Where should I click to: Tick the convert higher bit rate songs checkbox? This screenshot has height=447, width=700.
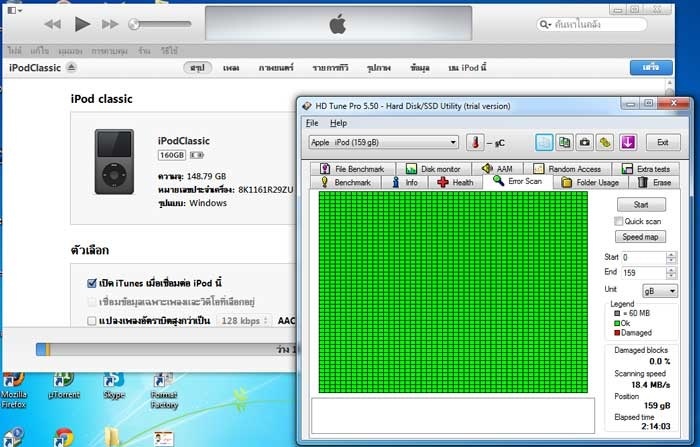point(92,321)
